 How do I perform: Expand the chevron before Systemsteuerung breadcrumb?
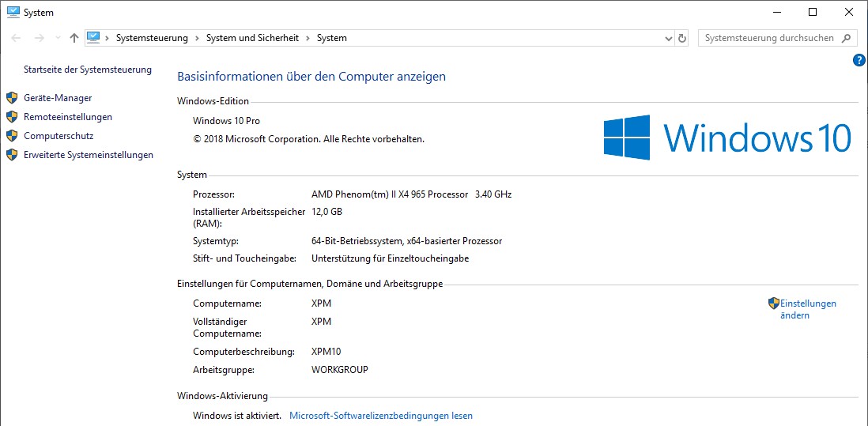(x=106, y=38)
